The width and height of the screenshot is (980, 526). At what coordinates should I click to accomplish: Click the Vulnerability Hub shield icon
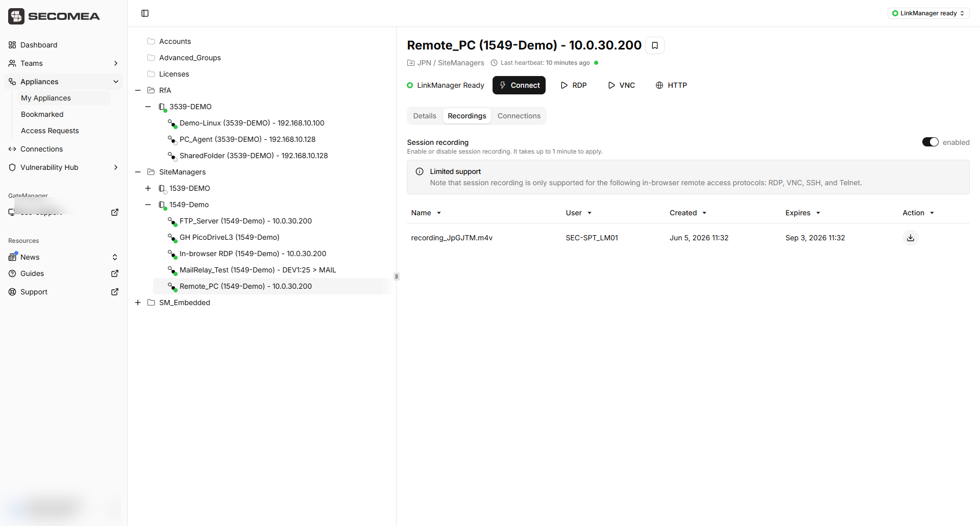[x=12, y=167]
